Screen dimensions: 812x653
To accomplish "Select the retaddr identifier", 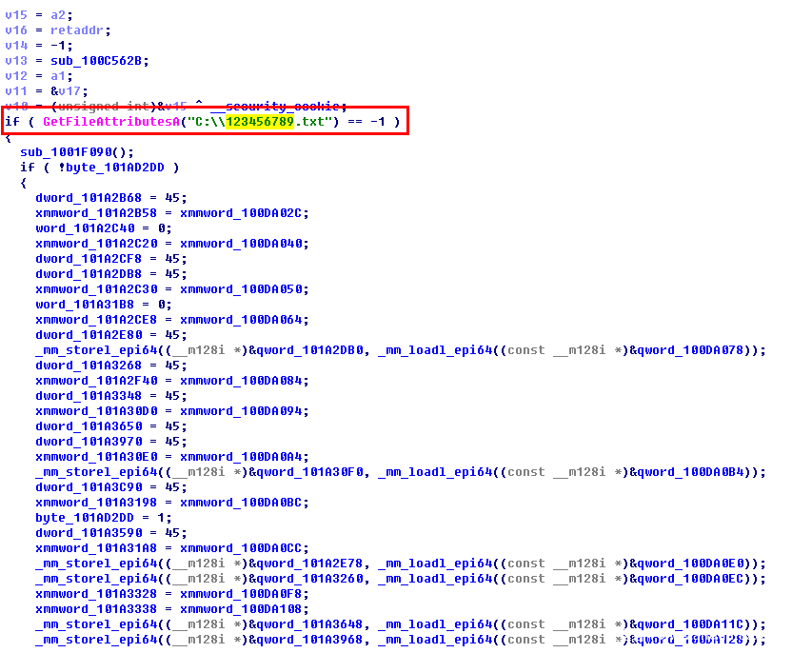I will pos(77,30).
